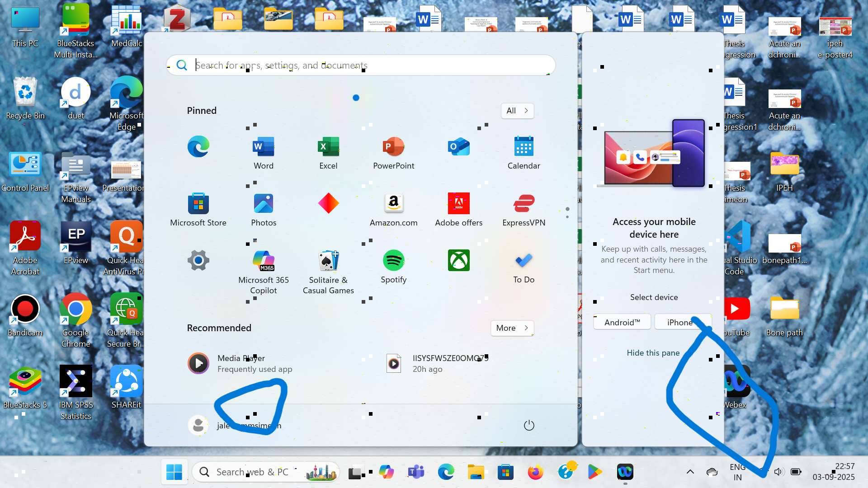Expand More recommended items
Screen dimensions: 868x488
(x=512, y=328)
